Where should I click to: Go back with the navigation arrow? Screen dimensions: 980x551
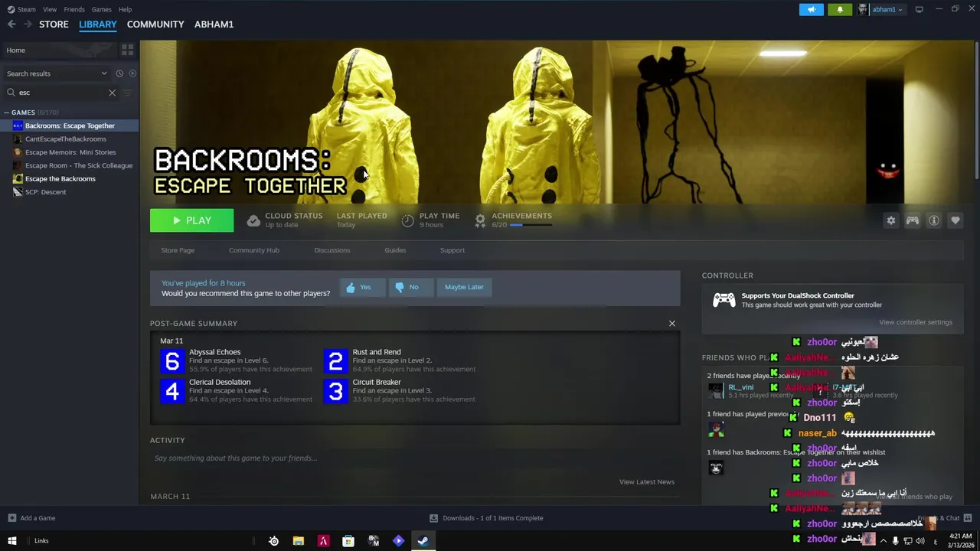(x=11, y=24)
